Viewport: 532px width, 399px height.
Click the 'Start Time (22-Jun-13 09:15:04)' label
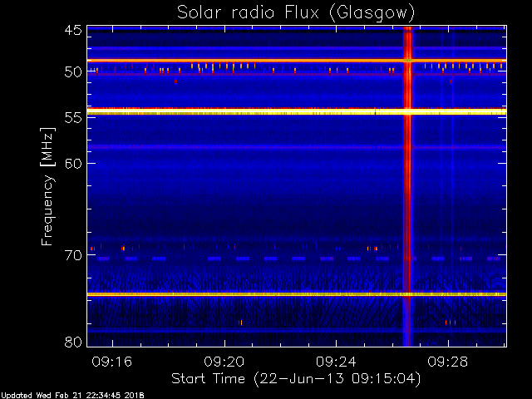296,379
